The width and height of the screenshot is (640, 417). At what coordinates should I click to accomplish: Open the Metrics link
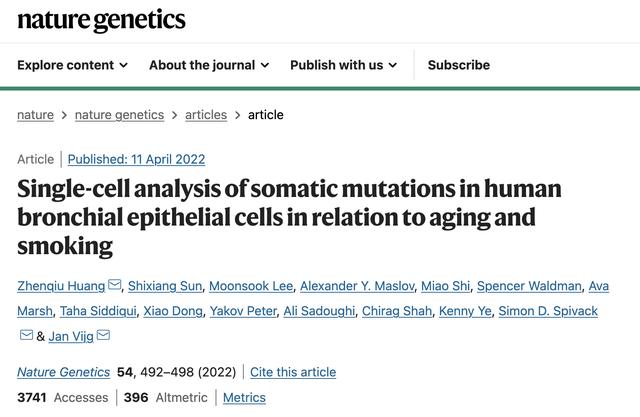pos(244,397)
